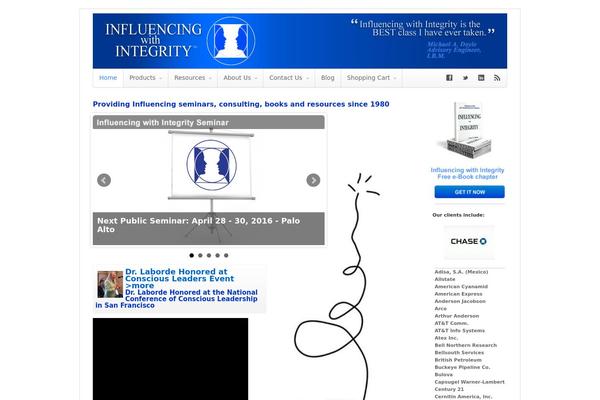This screenshot has height=400, width=600.
Task: Click the 'Bell Northern Research' client entry
Action: [465, 345]
